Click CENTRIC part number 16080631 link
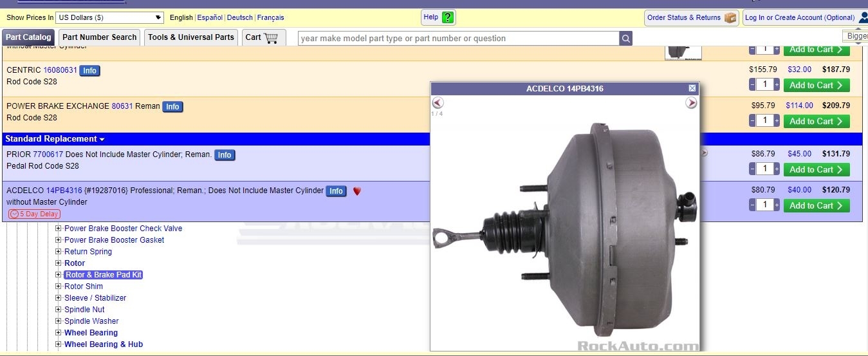 [60, 70]
